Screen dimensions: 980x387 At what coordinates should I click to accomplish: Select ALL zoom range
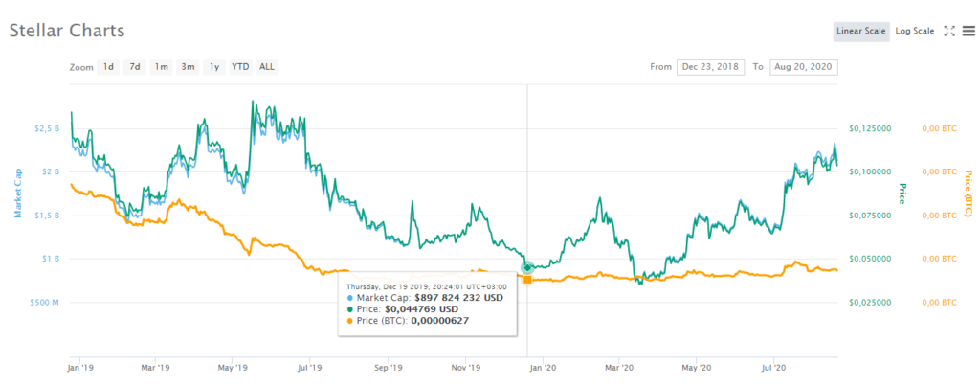pyautogui.click(x=267, y=67)
